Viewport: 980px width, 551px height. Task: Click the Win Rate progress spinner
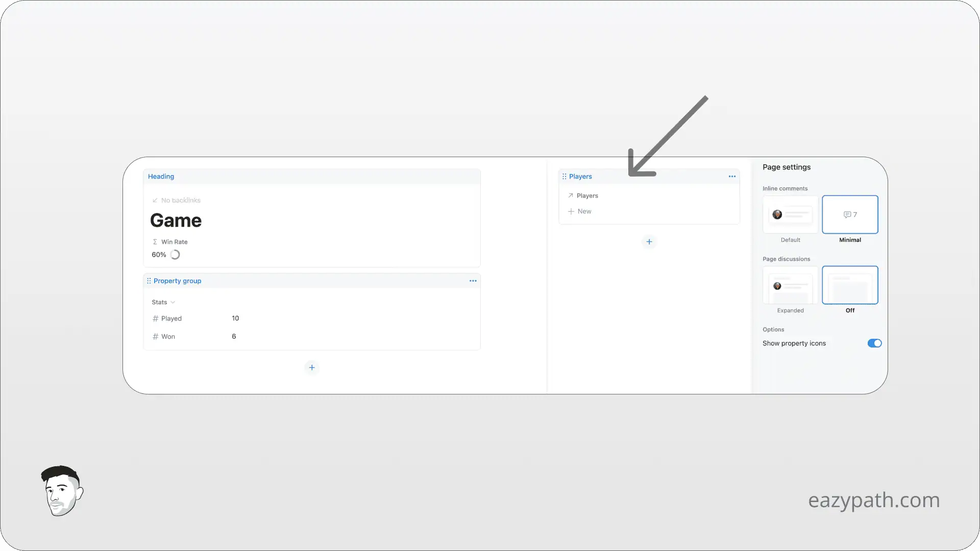coord(176,254)
